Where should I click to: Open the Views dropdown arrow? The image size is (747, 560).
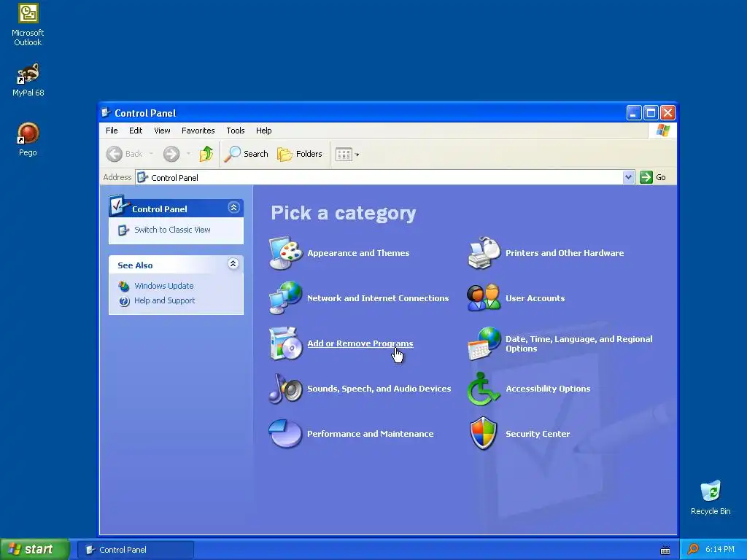pos(357,155)
